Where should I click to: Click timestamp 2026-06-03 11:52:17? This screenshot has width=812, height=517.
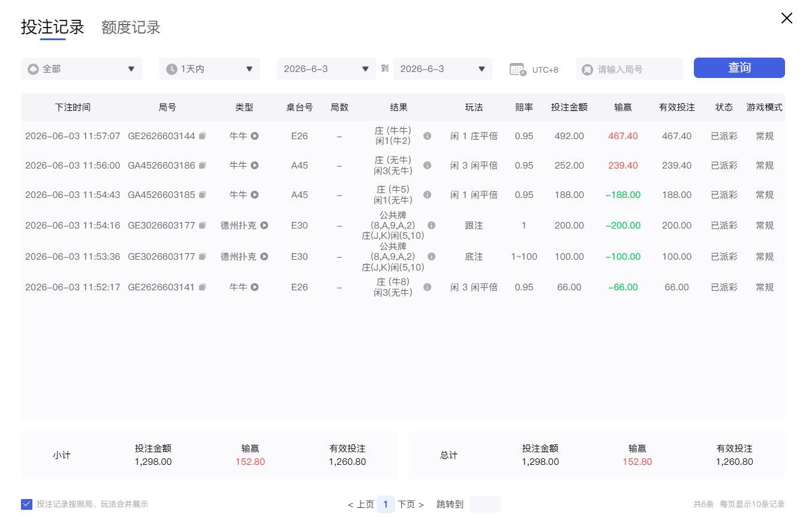click(x=73, y=287)
